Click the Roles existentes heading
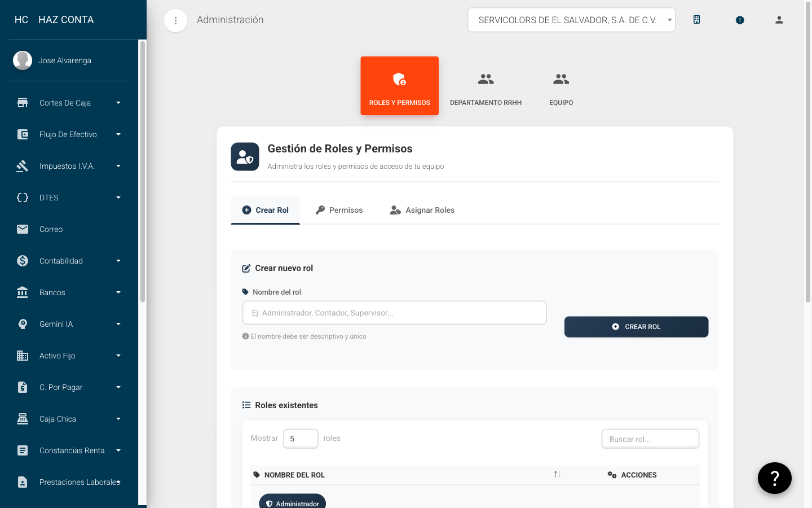Screen dimensions: 812x508 pyautogui.click(x=286, y=405)
